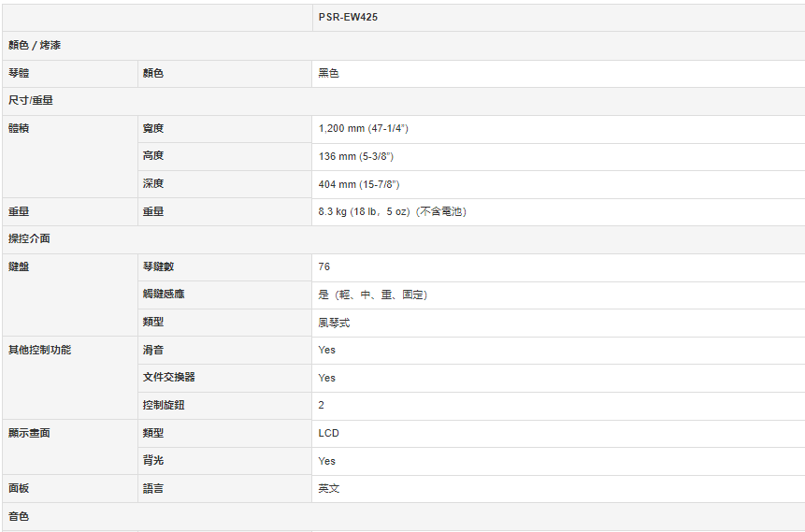
Task: Click the 404 mm depth value
Action: pyautogui.click(x=358, y=184)
